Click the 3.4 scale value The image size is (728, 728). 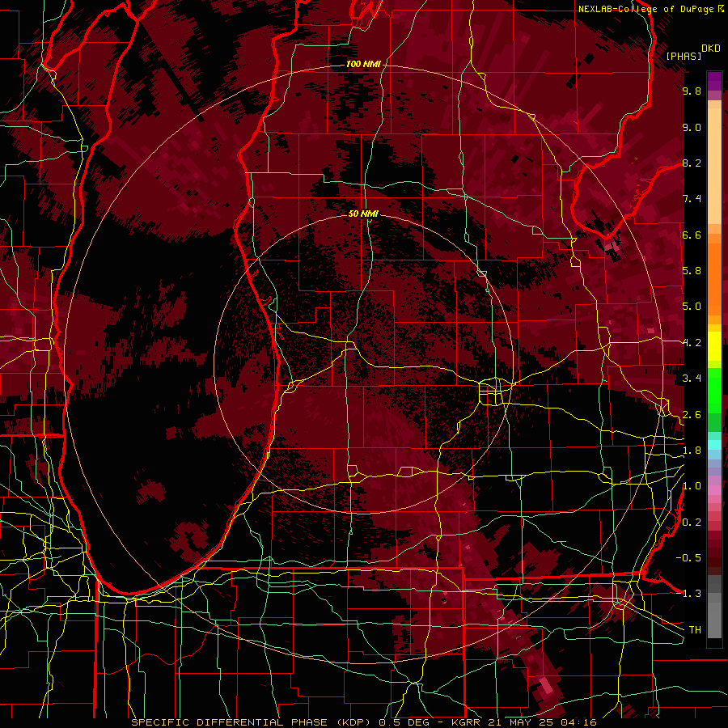[692, 379]
